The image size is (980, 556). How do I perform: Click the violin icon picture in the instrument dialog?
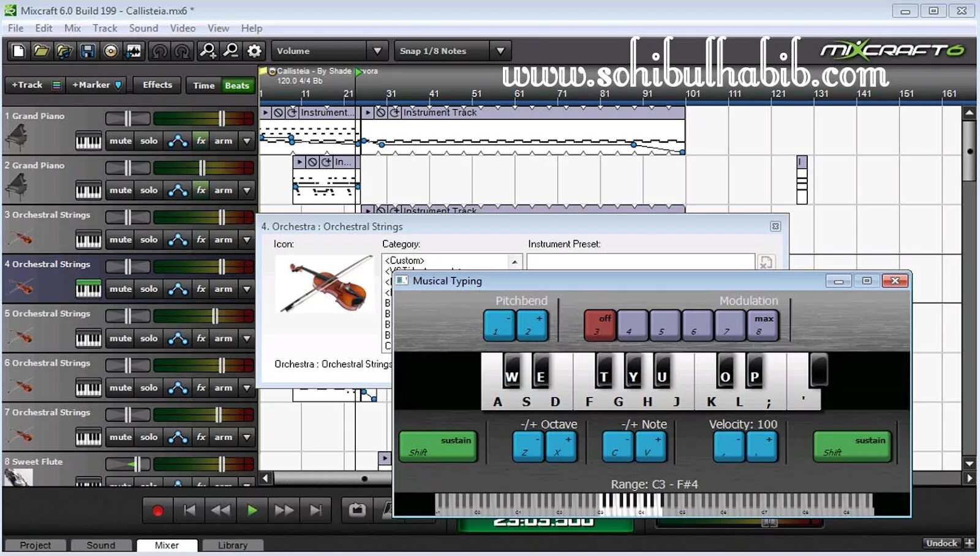click(x=325, y=285)
